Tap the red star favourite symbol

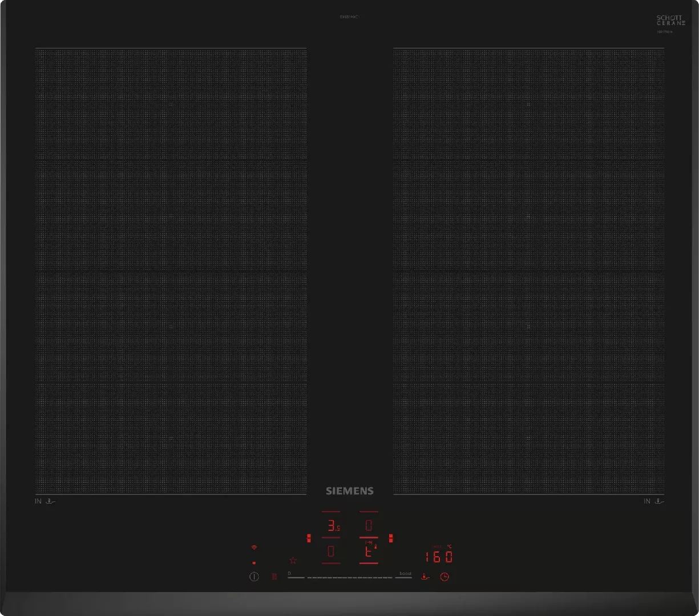(293, 561)
